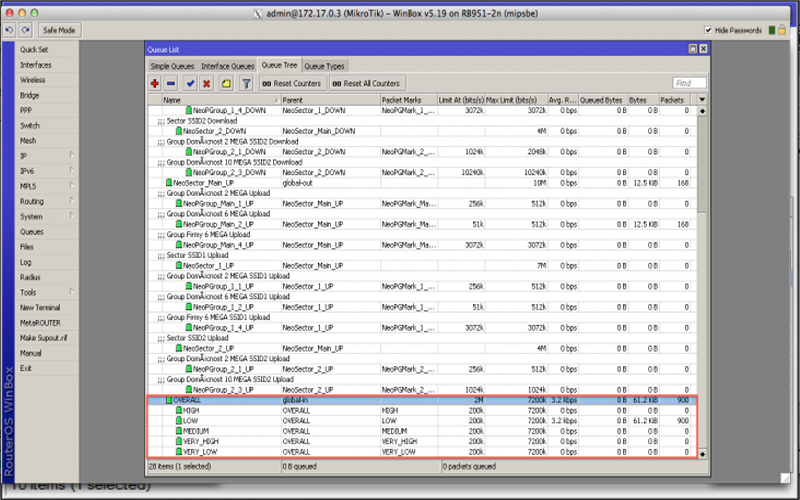The width and height of the screenshot is (800, 500).
Task: Click the yellow Comment note icon
Action: click(226, 83)
